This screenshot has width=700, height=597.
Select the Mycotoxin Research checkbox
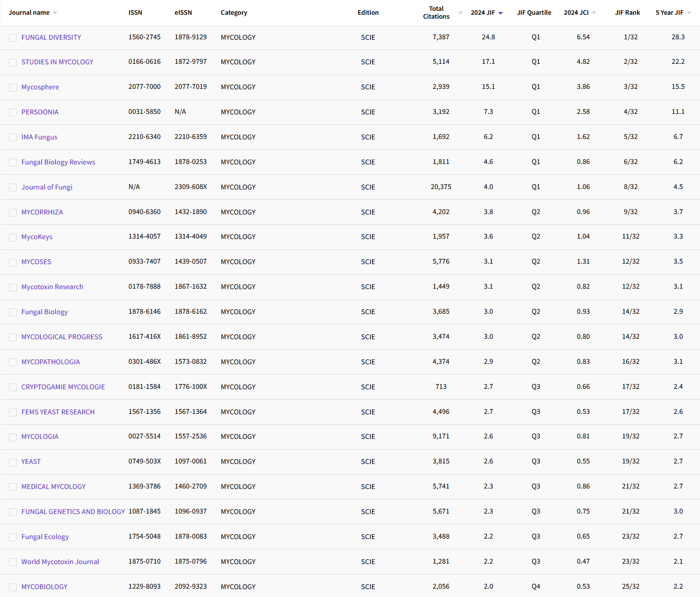(x=13, y=287)
